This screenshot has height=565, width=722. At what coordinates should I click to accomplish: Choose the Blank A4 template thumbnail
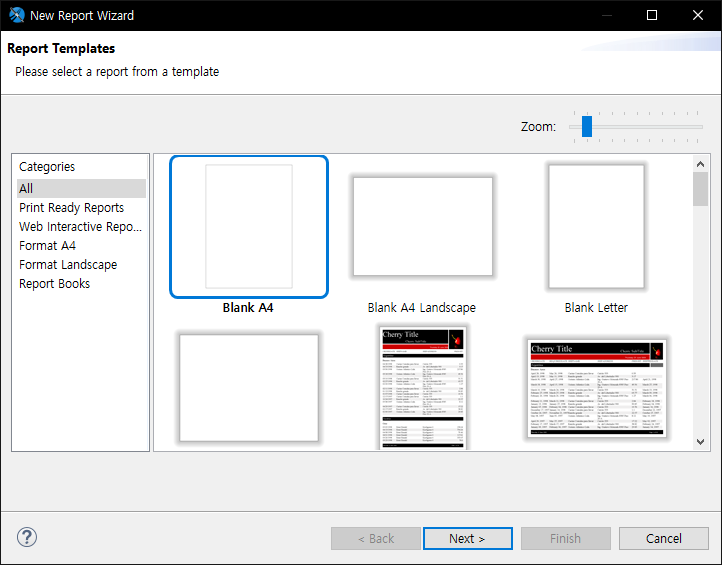[249, 227]
